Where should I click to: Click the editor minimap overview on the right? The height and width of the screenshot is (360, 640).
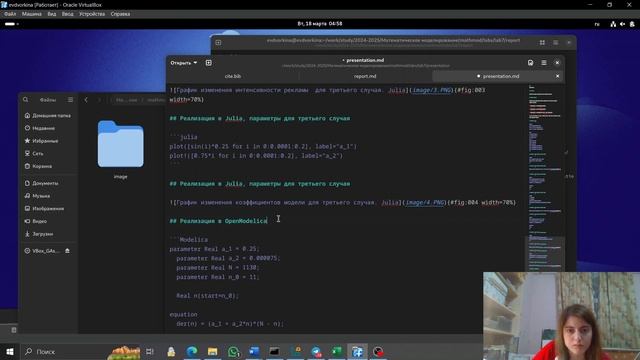coord(545,178)
